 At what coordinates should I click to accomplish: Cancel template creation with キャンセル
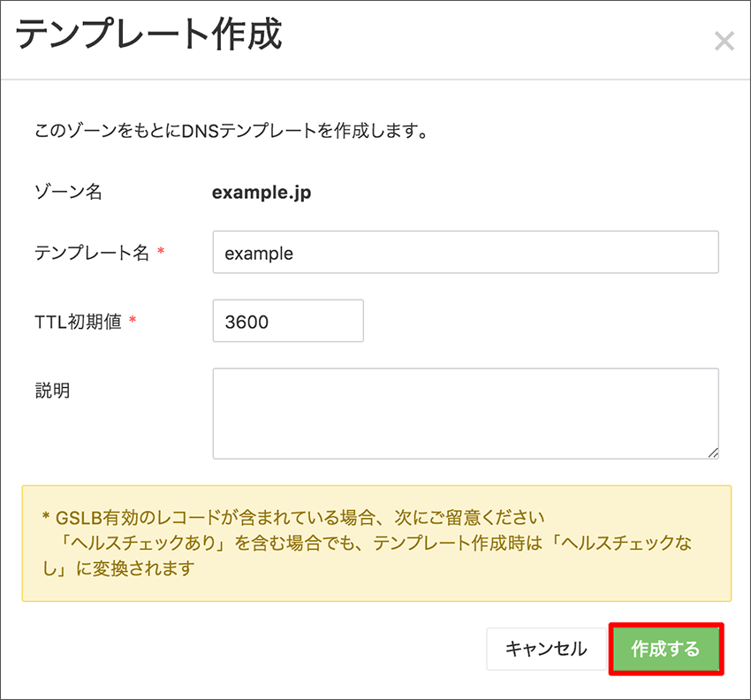545,649
